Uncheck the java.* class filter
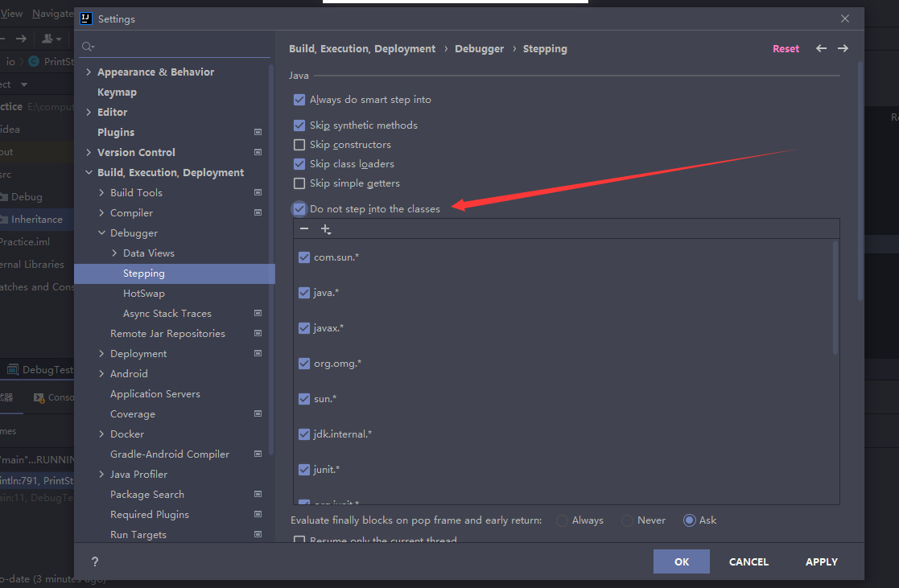The height and width of the screenshot is (588, 899). (x=304, y=293)
